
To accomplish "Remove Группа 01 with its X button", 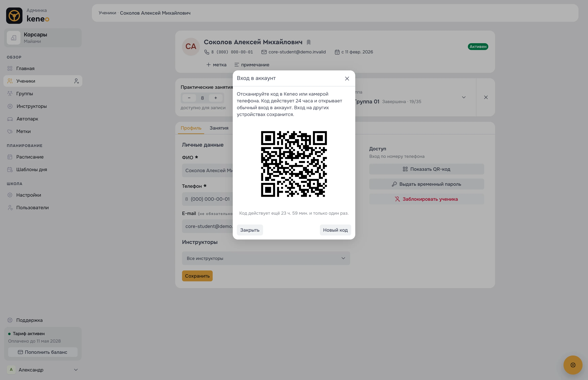I will pyautogui.click(x=486, y=97).
